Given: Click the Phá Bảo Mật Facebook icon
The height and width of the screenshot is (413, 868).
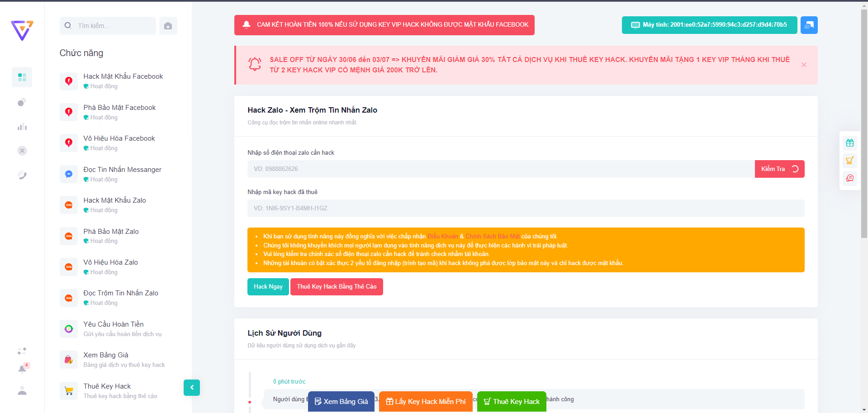Looking at the screenshot, I should [x=69, y=112].
